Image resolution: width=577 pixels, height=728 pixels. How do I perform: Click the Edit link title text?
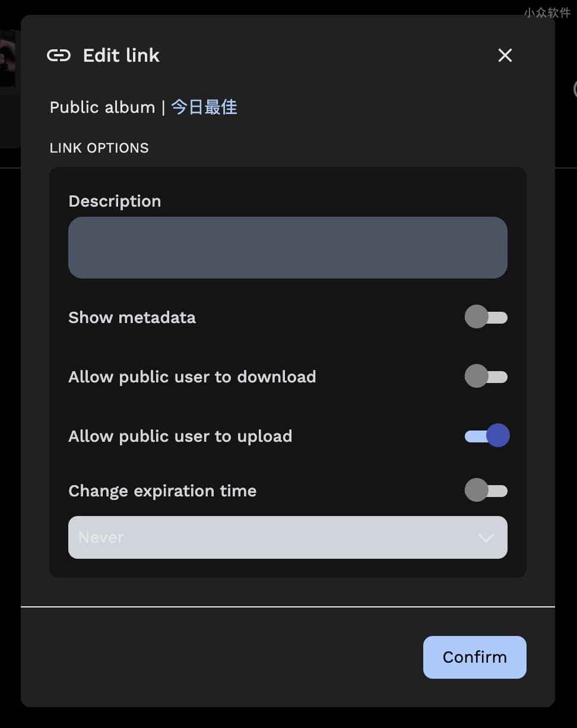tap(121, 55)
